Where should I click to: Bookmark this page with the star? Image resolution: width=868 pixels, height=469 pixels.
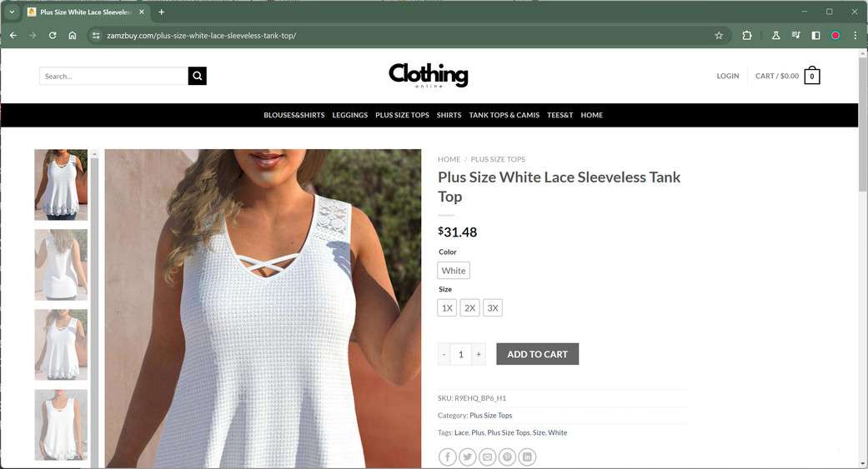pyautogui.click(x=719, y=35)
